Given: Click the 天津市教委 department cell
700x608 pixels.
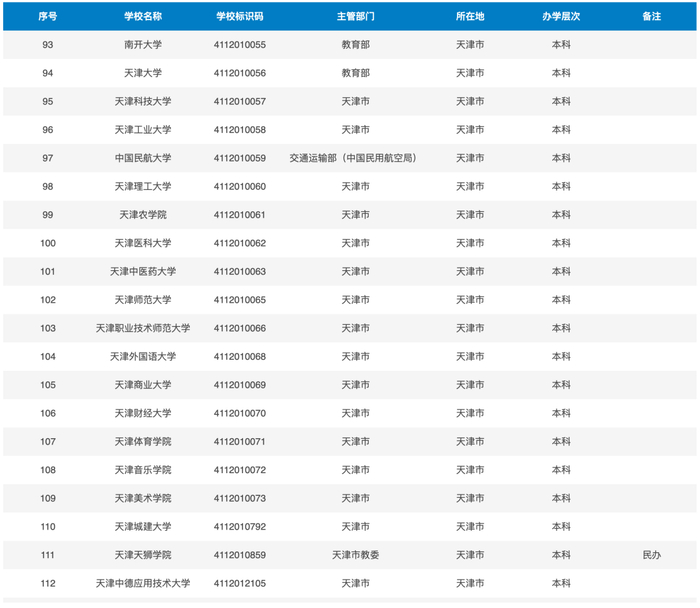Looking at the screenshot, I should click(x=355, y=555).
